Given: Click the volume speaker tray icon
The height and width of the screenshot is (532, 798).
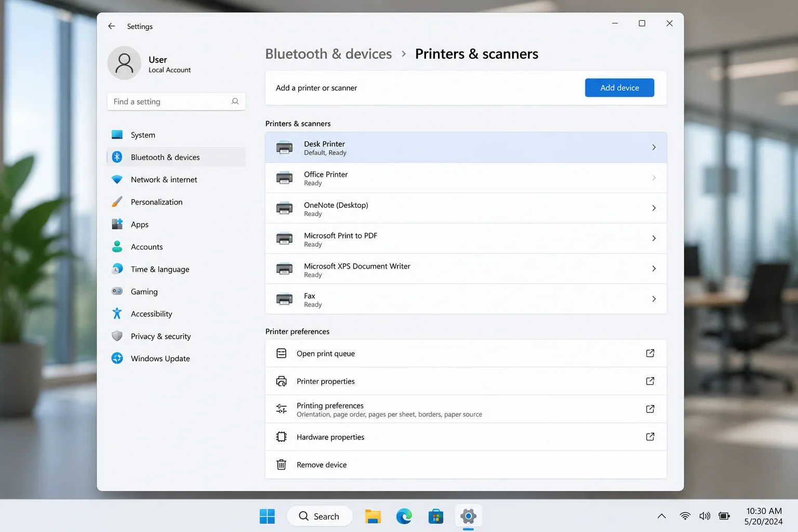Looking at the screenshot, I should coord(704,516).
